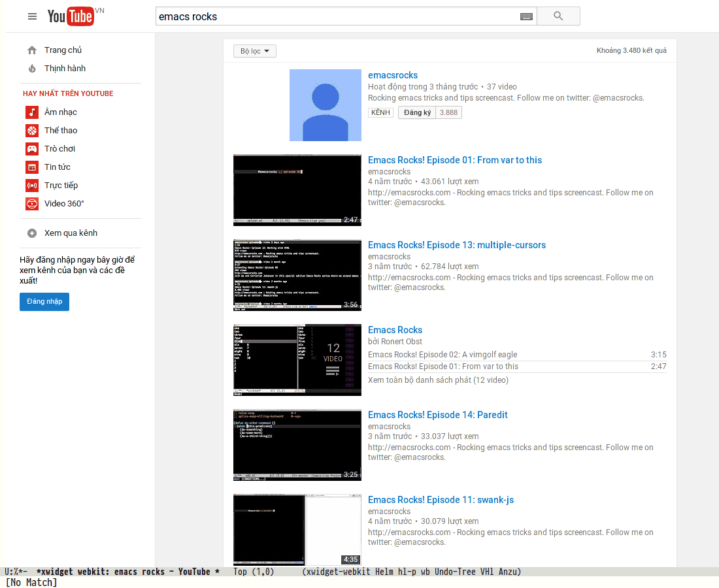The image size is (719, 588).
Task: Click the 3.888 subscriber count
Action: pos(448,113)
